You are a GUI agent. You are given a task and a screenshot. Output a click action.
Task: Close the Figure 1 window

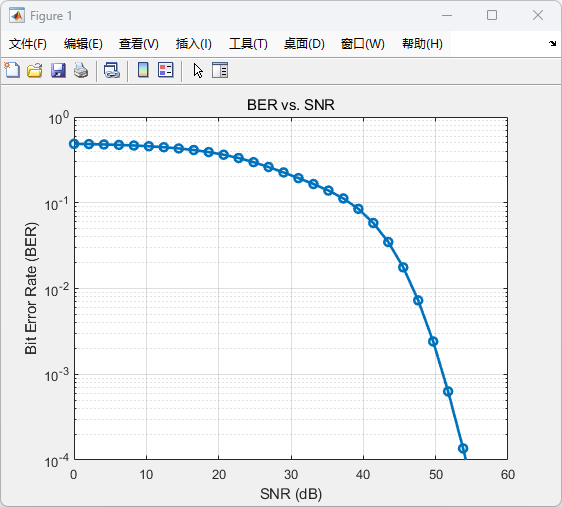tap(538, 15)
